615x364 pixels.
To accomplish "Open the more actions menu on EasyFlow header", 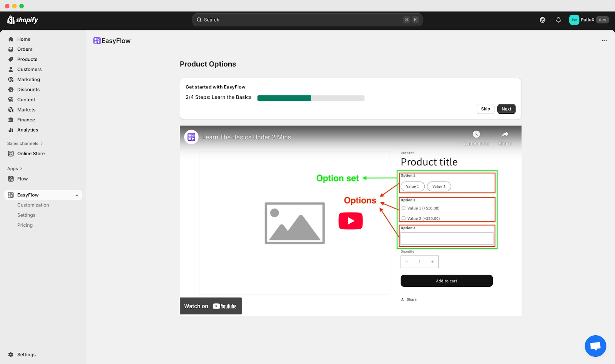I will pyautogui.click(x=604, y=40).
